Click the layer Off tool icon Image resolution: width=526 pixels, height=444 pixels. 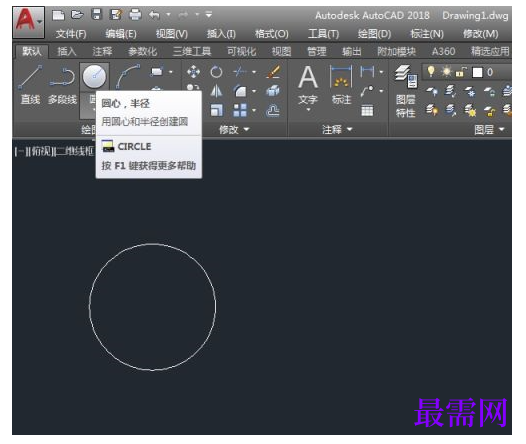431,91
